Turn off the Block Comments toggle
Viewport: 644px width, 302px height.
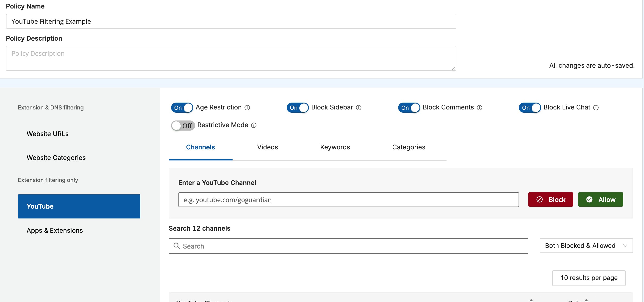[x=409, y=108]
